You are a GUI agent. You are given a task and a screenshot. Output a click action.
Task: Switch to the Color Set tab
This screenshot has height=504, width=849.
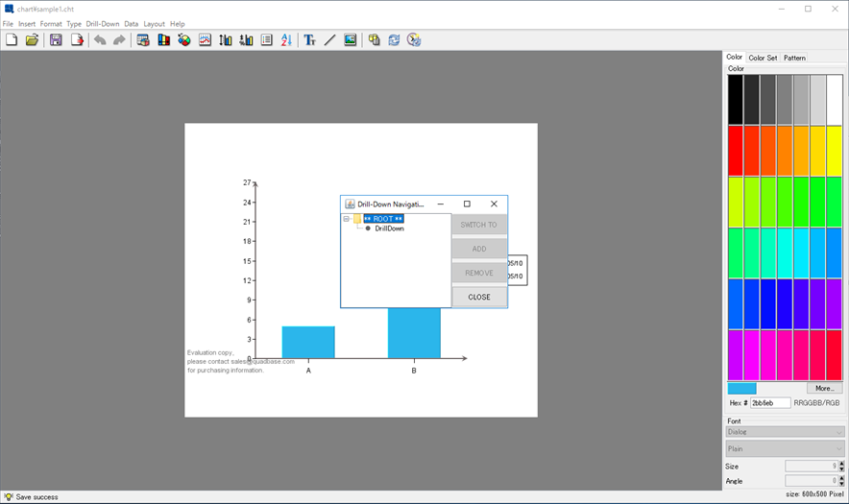coord(763,58)
